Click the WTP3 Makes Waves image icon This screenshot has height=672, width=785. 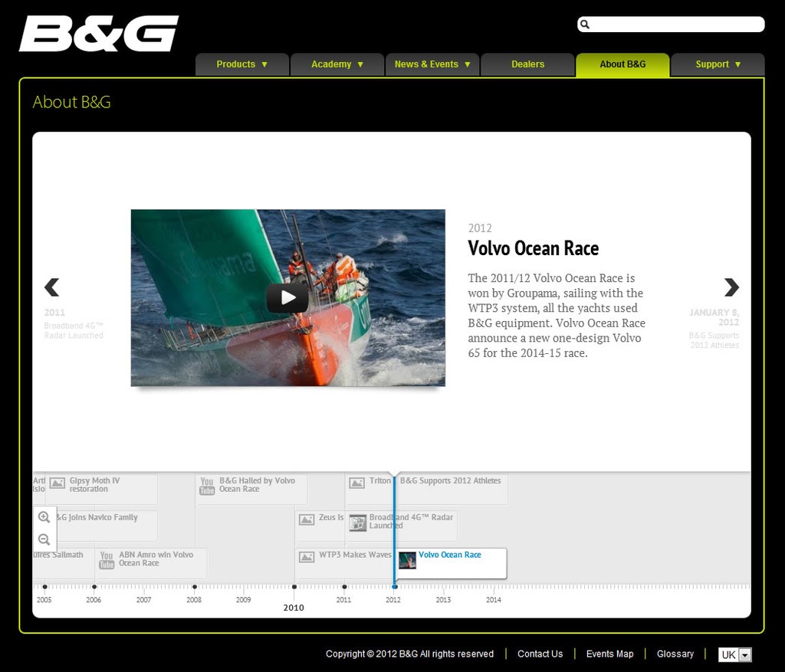click(x=307, y=557)
